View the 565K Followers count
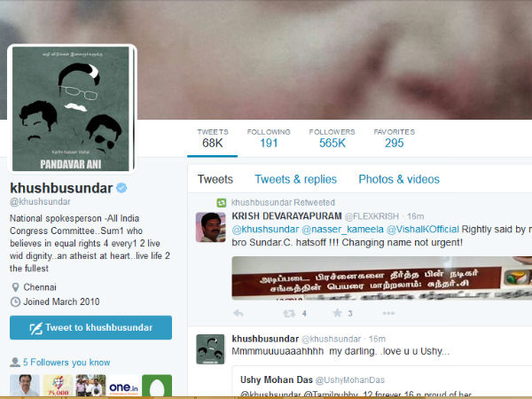 (x=332, y=138)
